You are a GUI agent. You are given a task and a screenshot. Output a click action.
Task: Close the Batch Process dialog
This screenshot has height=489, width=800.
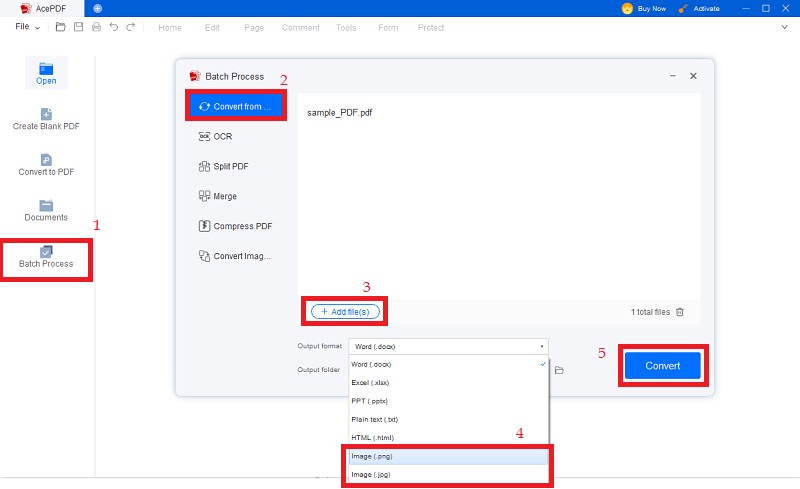pyautogui.click(x=693, y=76)
